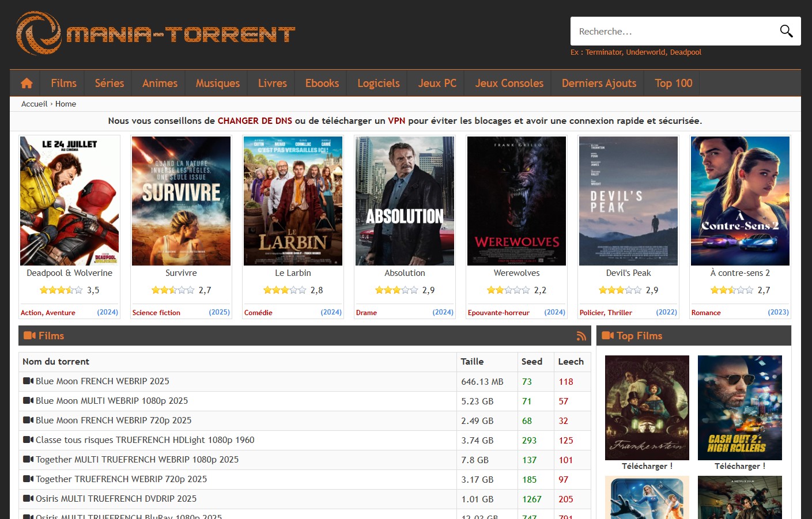Screen dimensions: 812x519
Task: Open the Séries menu tab
Action: (109, 84)
